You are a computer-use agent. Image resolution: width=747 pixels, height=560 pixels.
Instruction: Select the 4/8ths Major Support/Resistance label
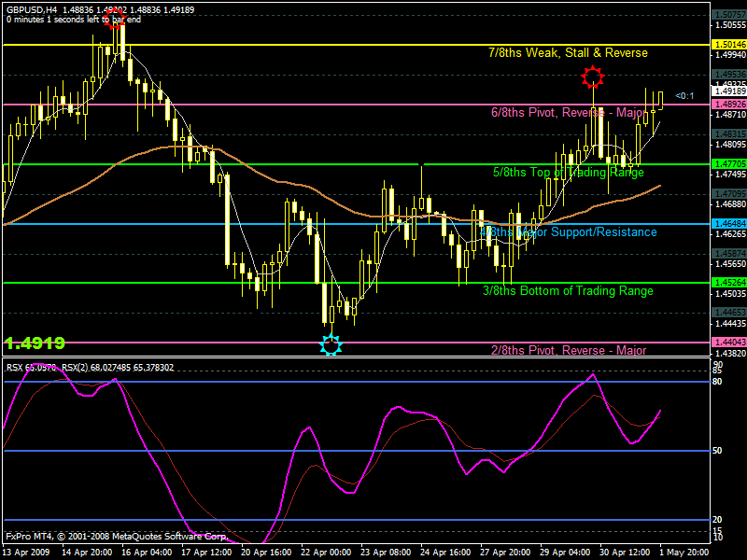tap(568, 231)
